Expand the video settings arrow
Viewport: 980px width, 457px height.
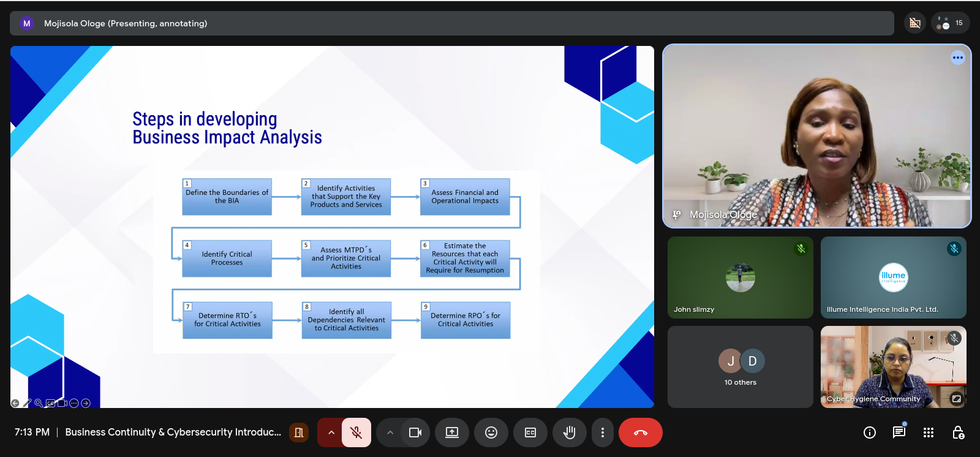click(390, 432)
